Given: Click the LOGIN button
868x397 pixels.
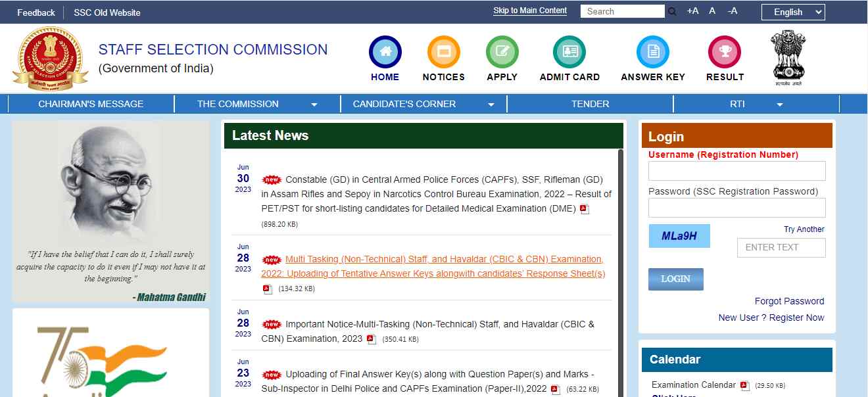Looking at the screenshot, I should click(675, 279).
